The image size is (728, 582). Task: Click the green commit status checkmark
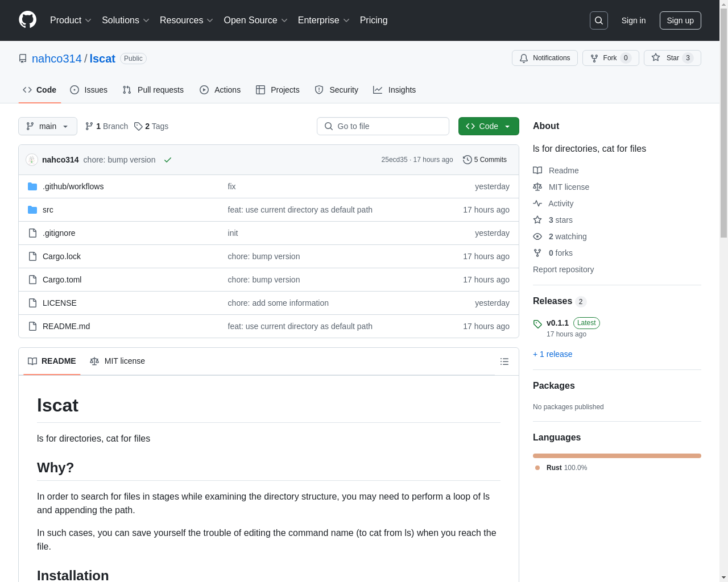[x=168, y=160]
